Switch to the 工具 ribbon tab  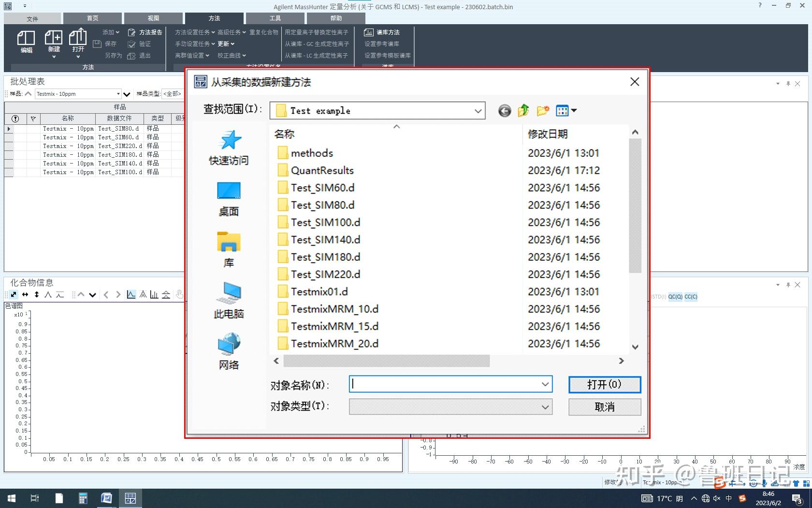(275, 18)
